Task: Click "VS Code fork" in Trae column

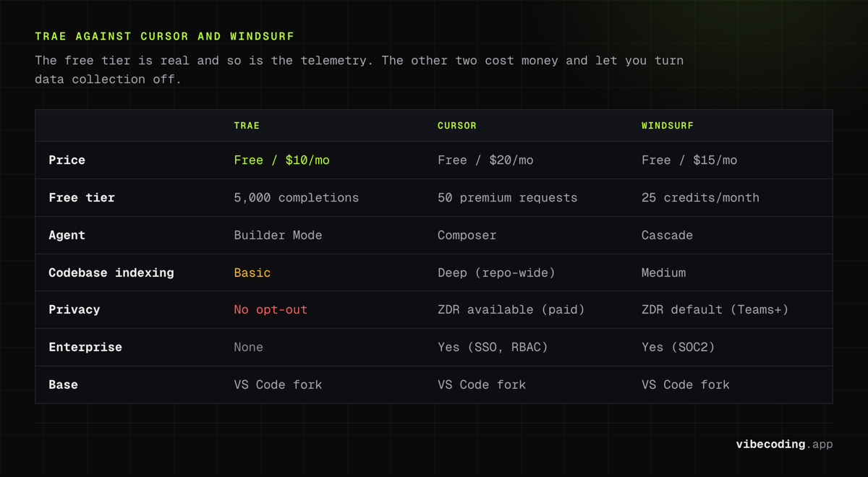Action: [278, 385]
